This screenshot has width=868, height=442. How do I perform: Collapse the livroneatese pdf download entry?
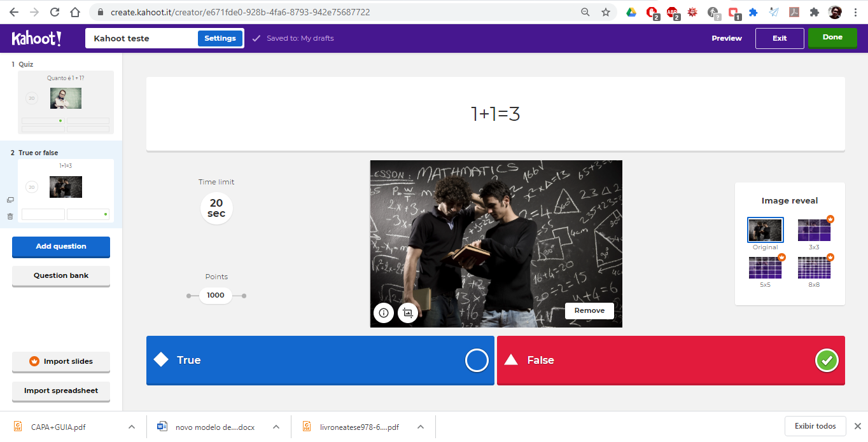[x=421, y=427]
